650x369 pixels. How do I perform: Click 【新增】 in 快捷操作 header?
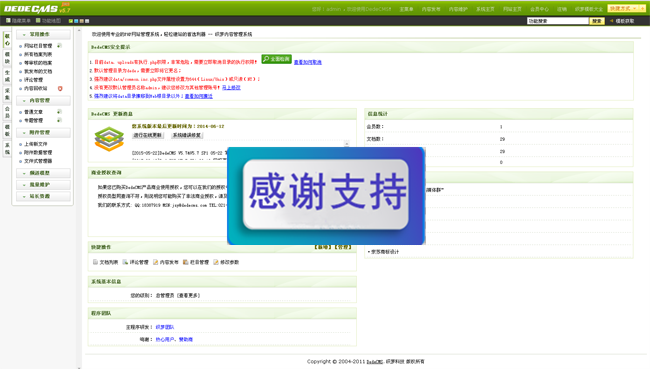coord(323,247)
